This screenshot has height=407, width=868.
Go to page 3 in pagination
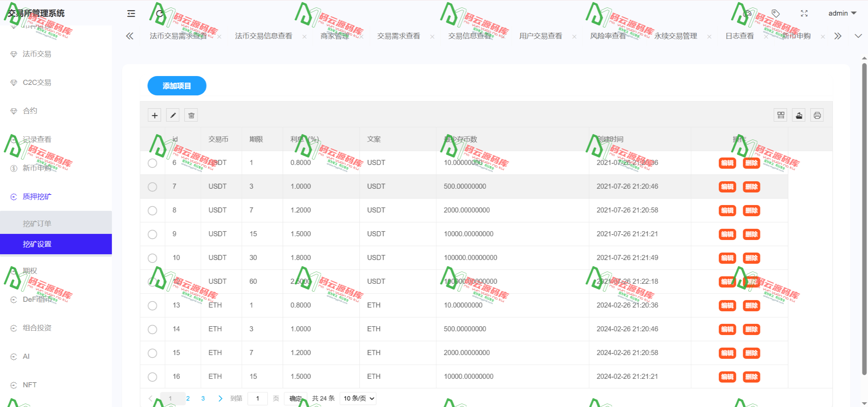[203, 398]
